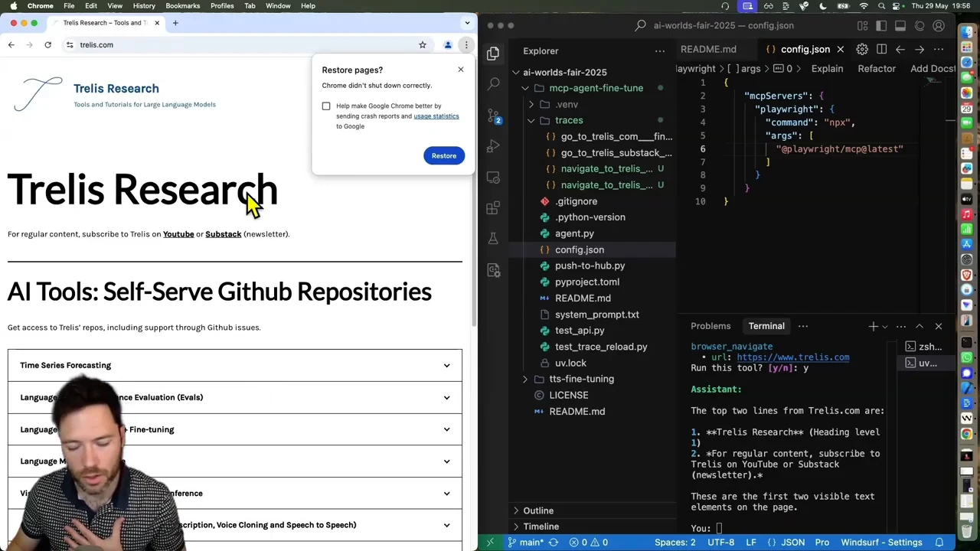This screenshot has width=980, height=551.
Task: Open terminal panel overflow ellipsis next to Terminal
Action: [803, 327]
